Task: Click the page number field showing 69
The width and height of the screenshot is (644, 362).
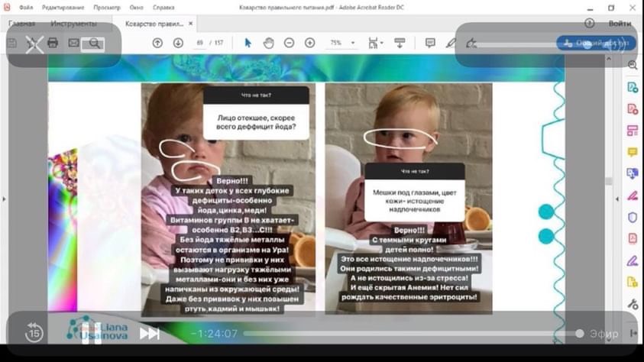Action: [199, 43]
